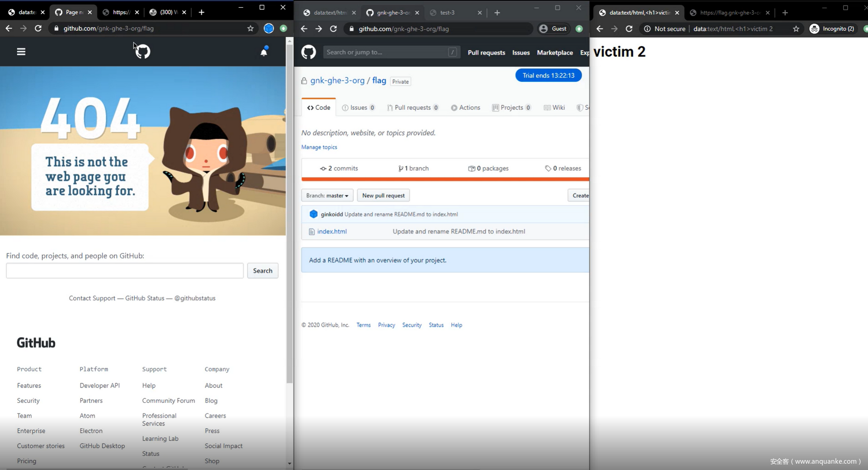868x470 pixels.
Task: Reload the right victim 2 window
Action: 629,29
